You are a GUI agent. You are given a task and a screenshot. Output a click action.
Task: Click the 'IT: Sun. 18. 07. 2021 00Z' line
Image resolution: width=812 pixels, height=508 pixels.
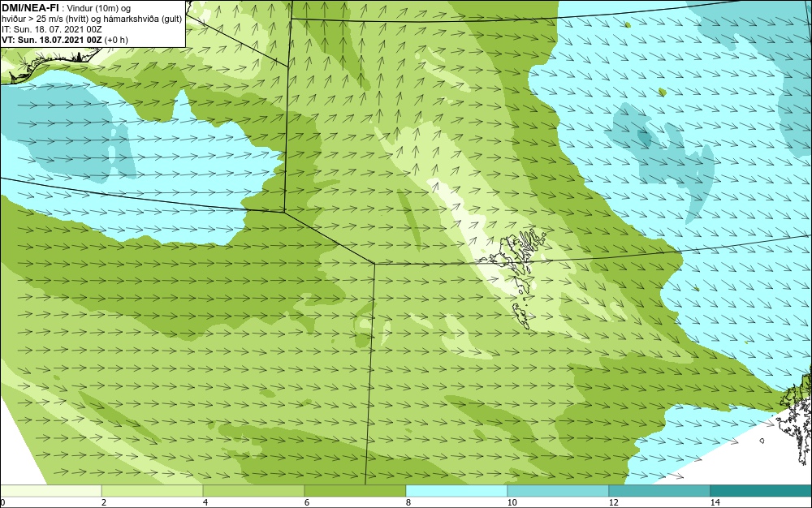click(52, 29)
